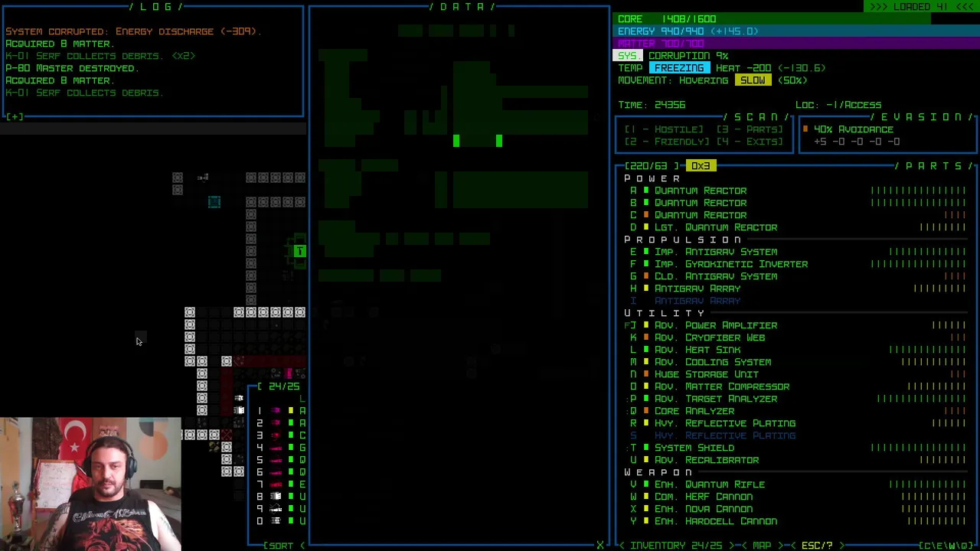Select inventory item 6 icon

276,472
